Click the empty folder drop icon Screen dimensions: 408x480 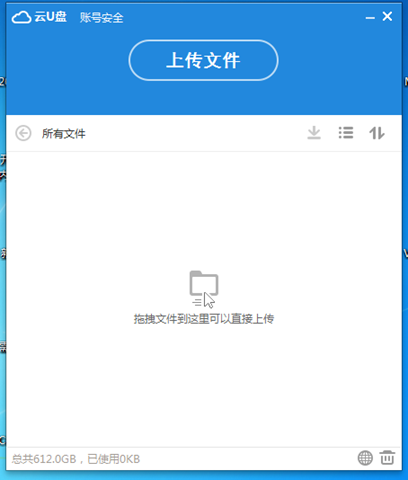coord(204,289)
